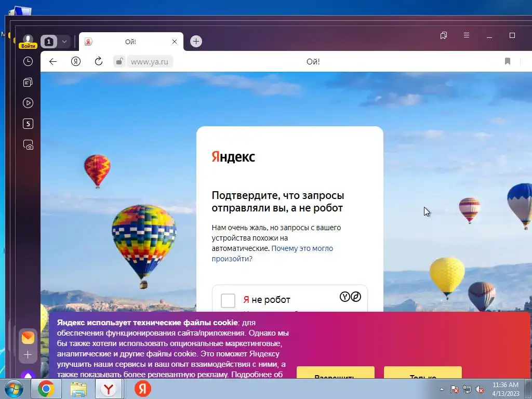
Task: Reload the current page
Action: (x=98, y=61)
